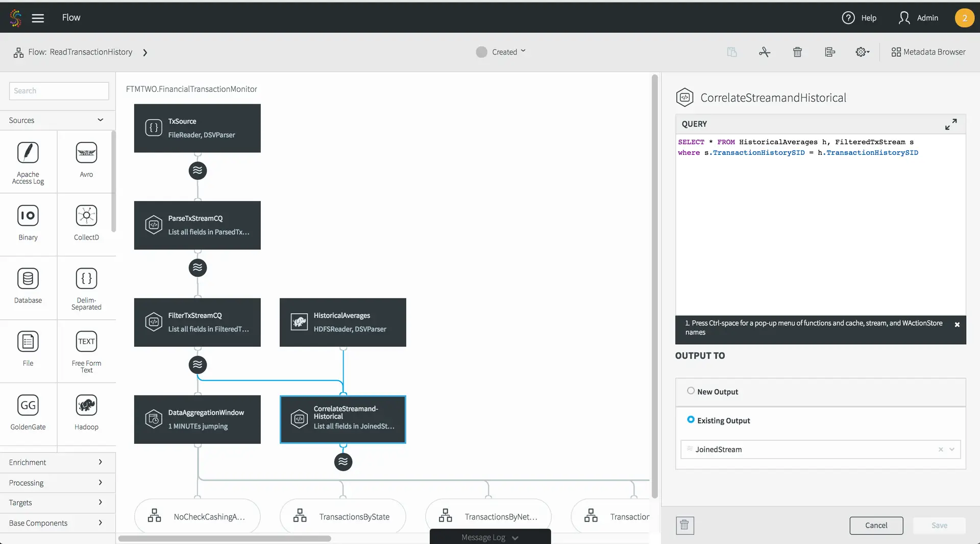Screen dimensions: 980x544
Task: Click the trash icon in top toolbar
Action: click(797, 52)
